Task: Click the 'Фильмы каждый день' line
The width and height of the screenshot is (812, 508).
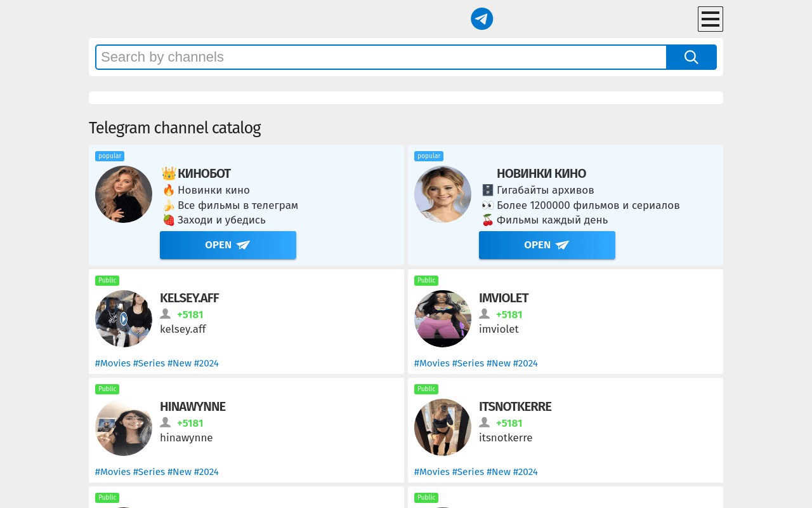Action: [x=552, y=220]
